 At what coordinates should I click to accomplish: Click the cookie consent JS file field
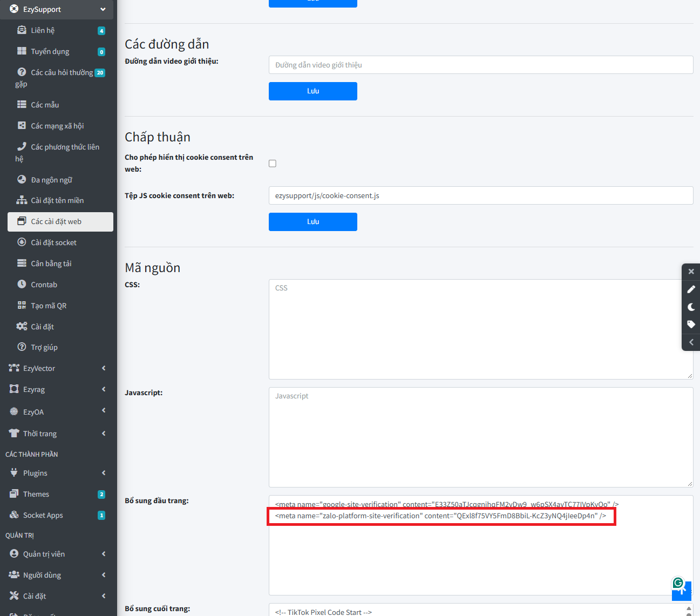pyautogui.click(x=481, y=195)
